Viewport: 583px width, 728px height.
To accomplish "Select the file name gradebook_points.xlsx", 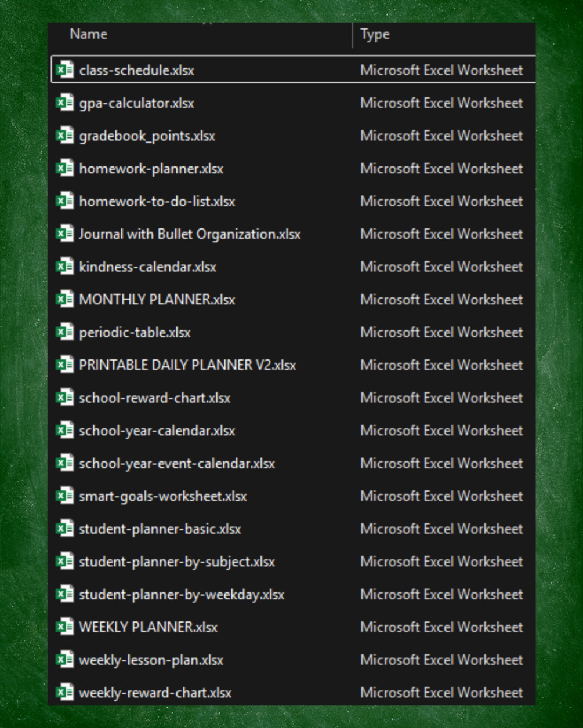I will [147, 136].
